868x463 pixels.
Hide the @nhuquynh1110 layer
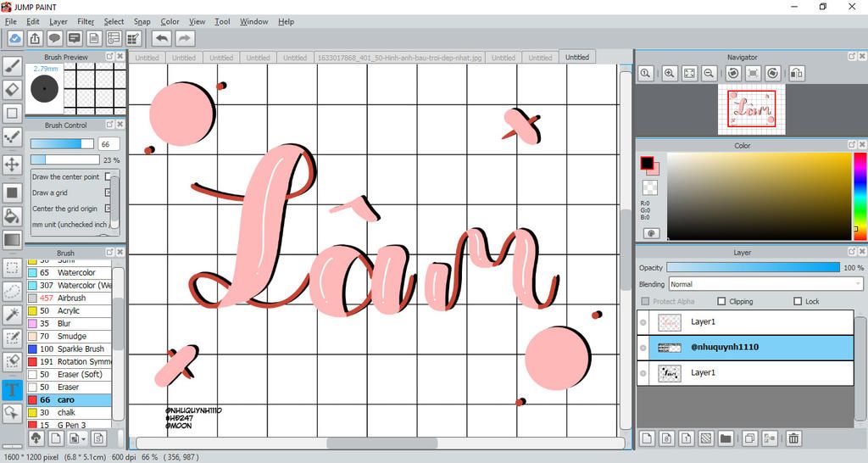(x=643, y=348)
